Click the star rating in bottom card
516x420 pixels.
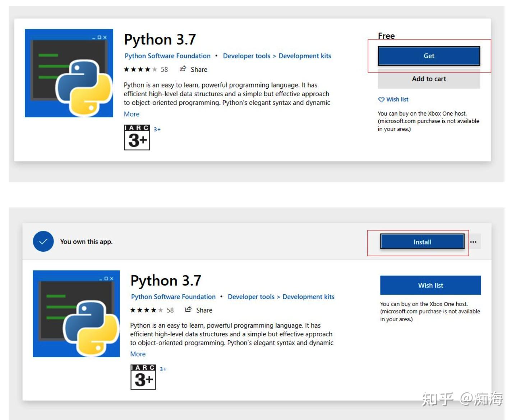tap(146, 310)
